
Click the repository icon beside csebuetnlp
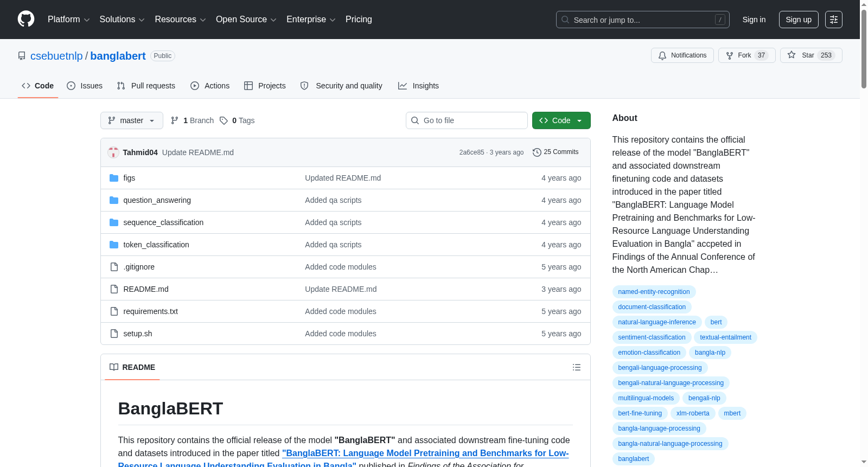click(x=22, y=56)
